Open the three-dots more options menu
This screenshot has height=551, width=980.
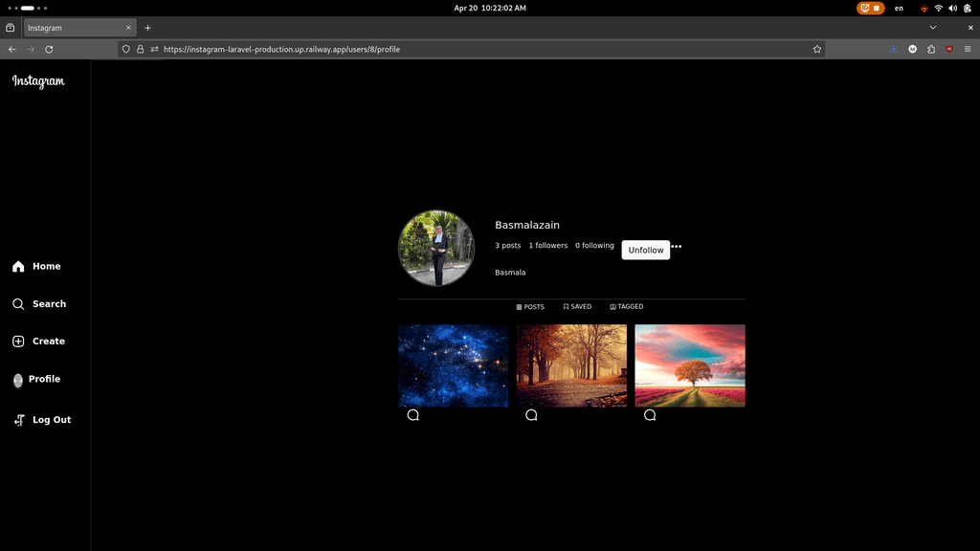tap(677, 246)
